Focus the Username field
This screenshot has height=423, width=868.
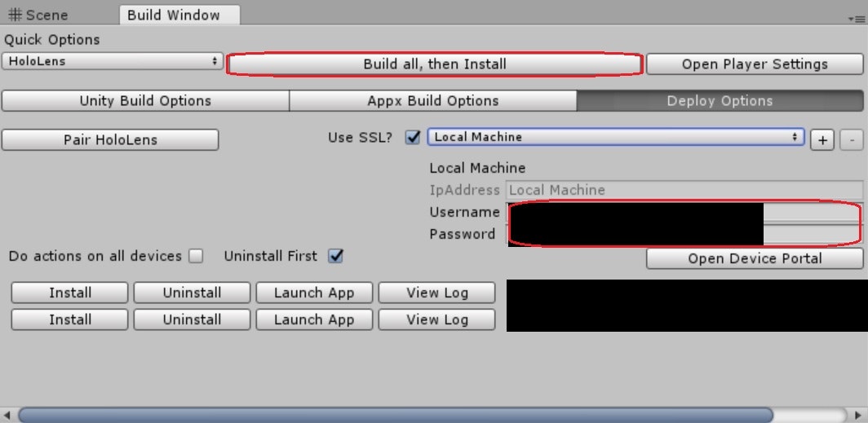coord(684,212)
